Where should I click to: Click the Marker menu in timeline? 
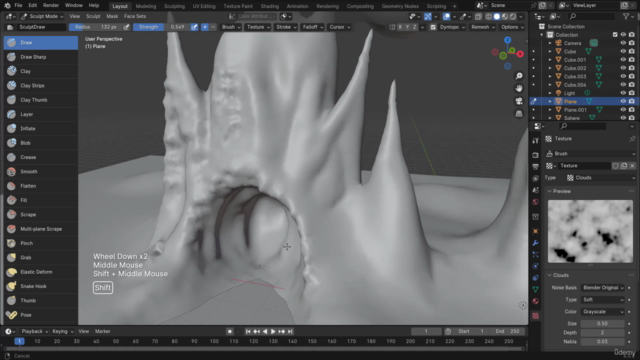click(x=102, y=331)
